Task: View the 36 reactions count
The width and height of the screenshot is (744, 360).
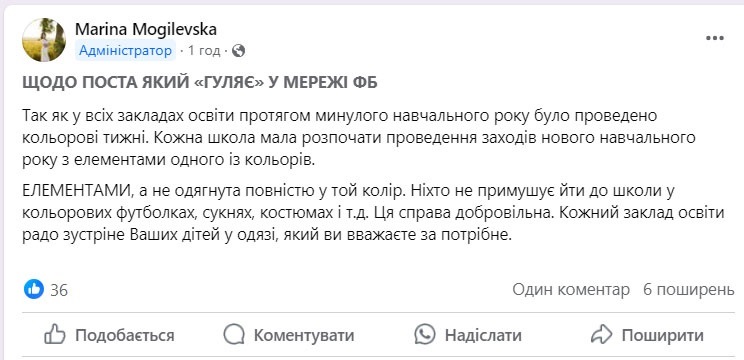Action: click(x=59, y=290)
